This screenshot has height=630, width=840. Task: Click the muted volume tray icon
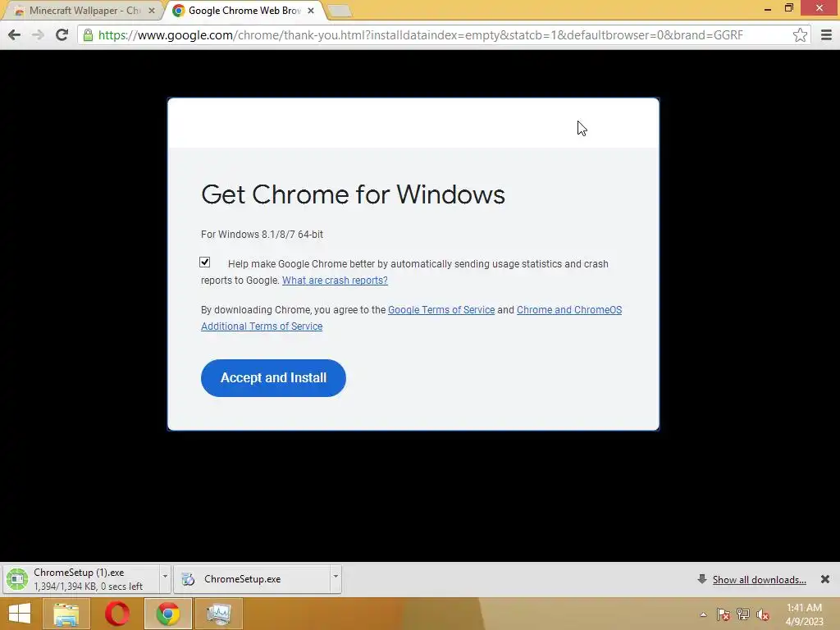coord(763,614)
